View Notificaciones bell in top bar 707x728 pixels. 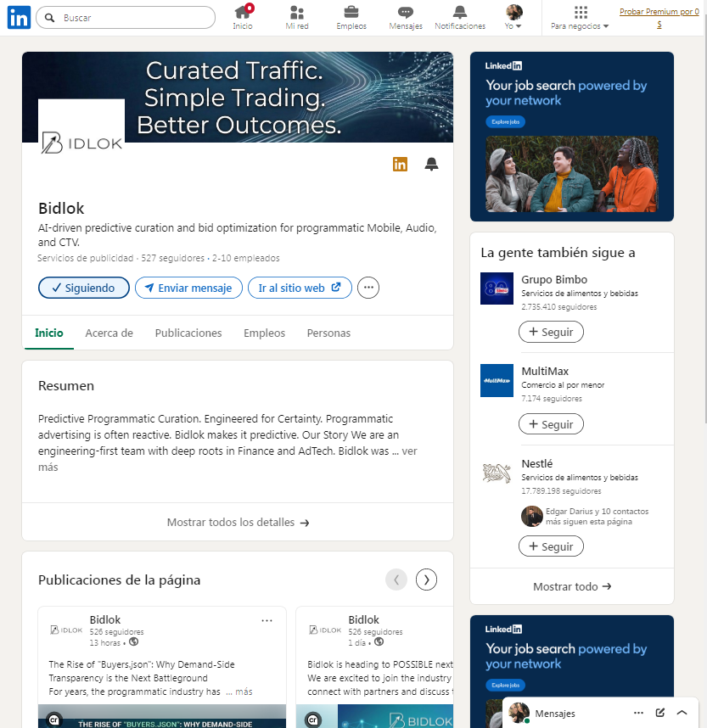click(x=460, y=18)
